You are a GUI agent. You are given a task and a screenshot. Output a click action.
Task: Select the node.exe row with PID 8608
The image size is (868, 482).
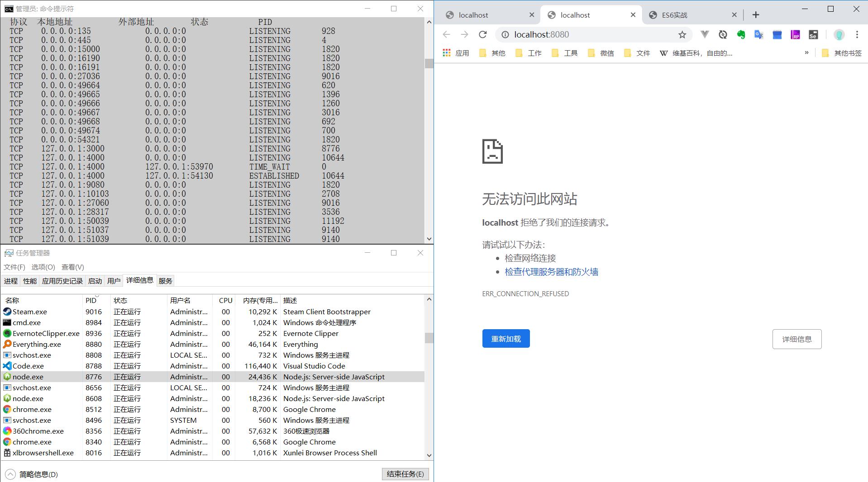pyautogui.click(x=213, y=398)
